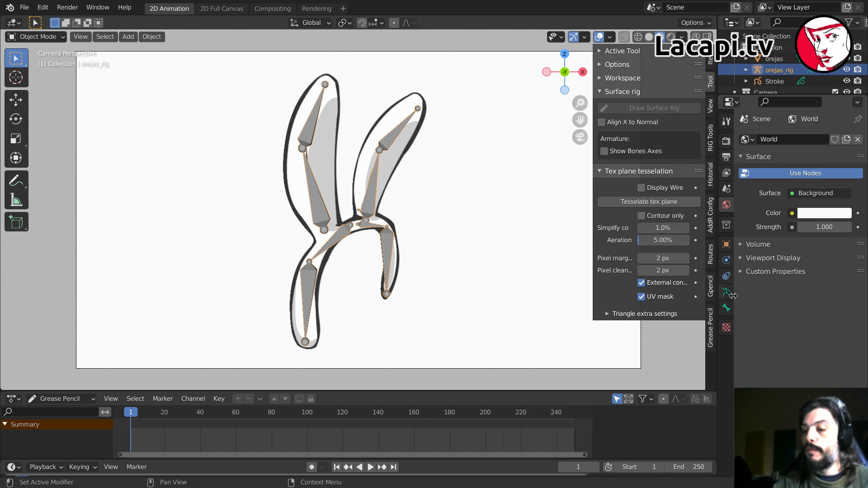Open the Object properties tab icon
868x488 pixels.
click(726, 244)
